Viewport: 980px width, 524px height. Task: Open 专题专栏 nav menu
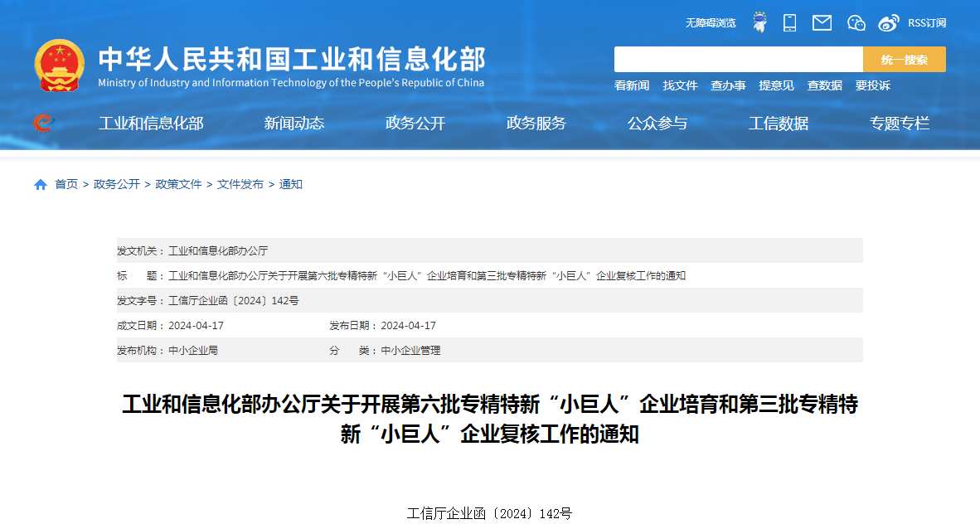click(x=900, y=124)
